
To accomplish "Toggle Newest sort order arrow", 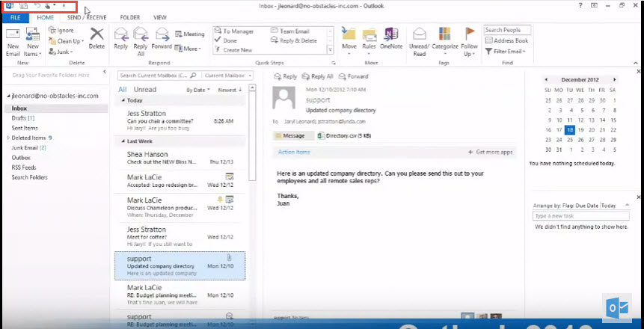I will (240, 90).
